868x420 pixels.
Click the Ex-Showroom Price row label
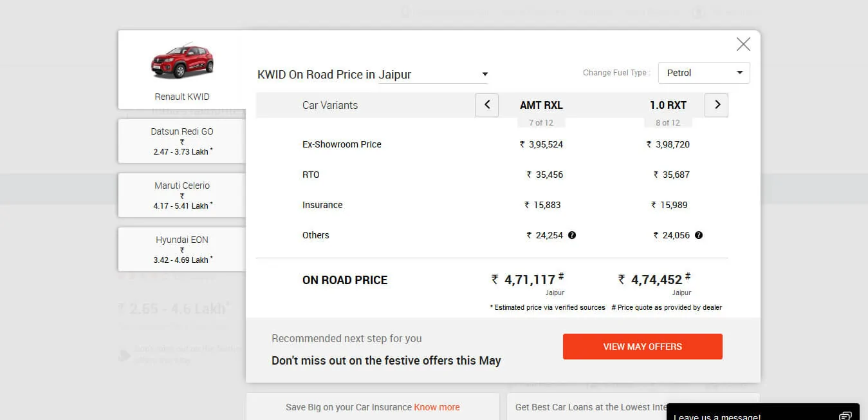click(x=342, y=144)
